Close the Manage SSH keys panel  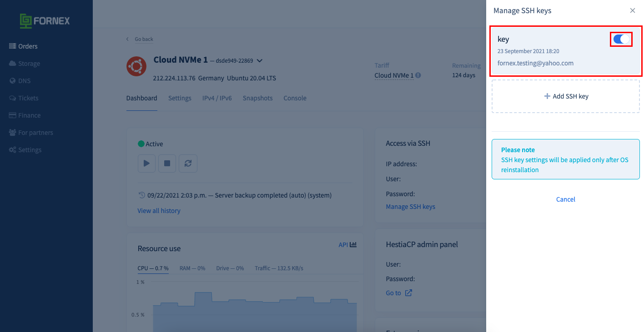(x=633, y=10)
